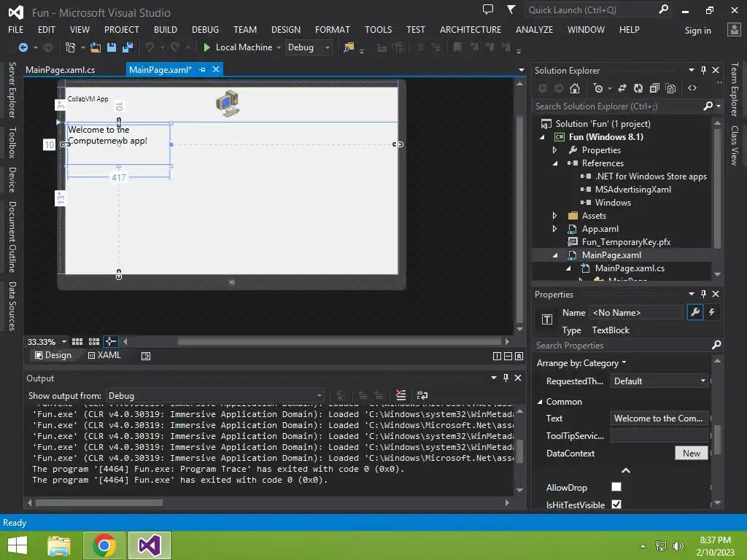Image resolution: width=747 pixels, height=560 pixels.
Task: Click the feedback speech bubble icon
Action: tap(487, 9)
